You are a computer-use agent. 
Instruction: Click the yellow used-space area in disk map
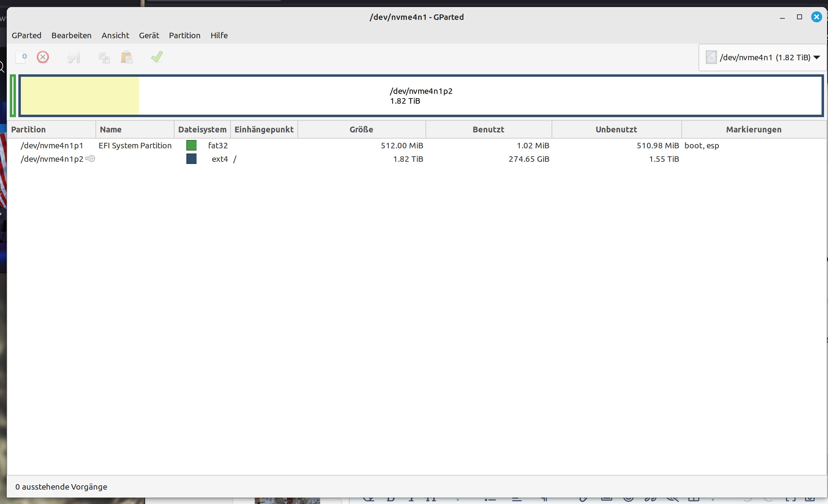pyautogui.click(x=80, y=96)
